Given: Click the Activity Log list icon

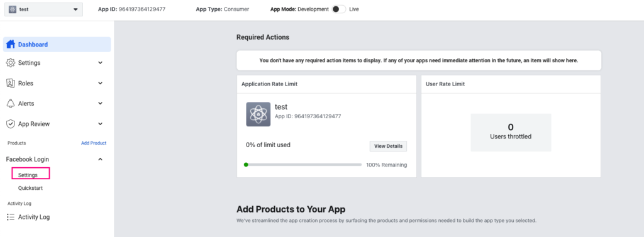Looking at the screenshot, I should pos(11,217).
